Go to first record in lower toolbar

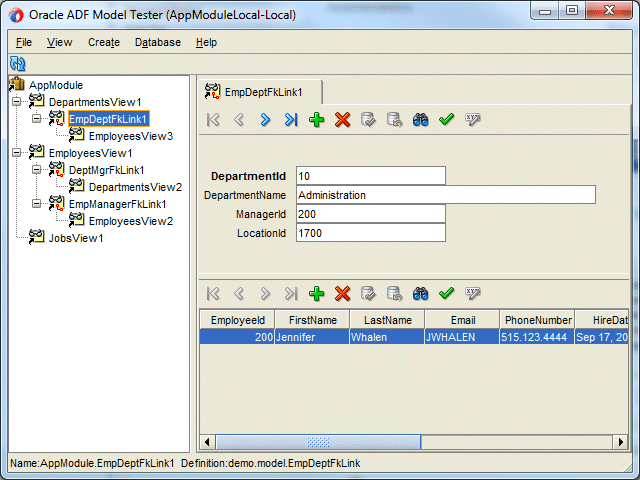(x=213, y=293)
